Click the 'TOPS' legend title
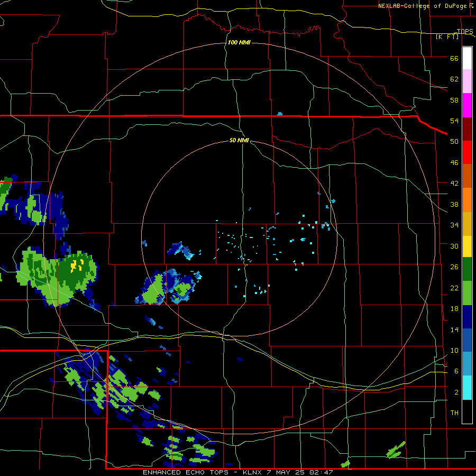This screenshot has height=476, width=476. 465,31
